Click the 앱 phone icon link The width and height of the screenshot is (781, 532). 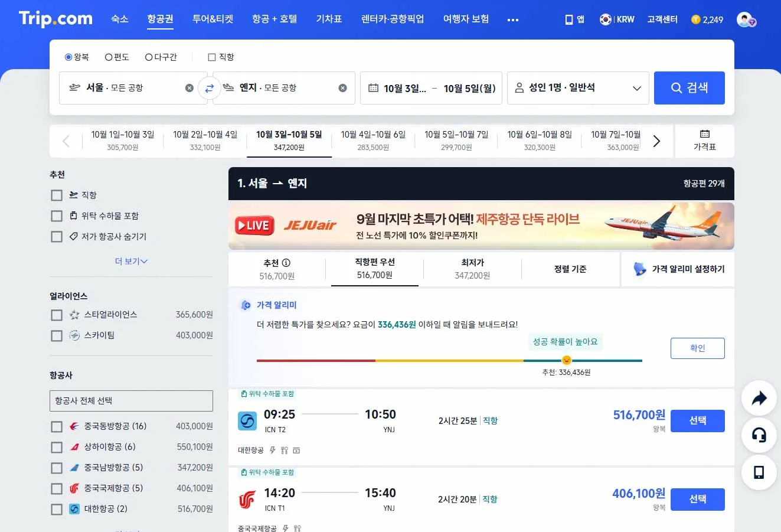coord(574,19)
